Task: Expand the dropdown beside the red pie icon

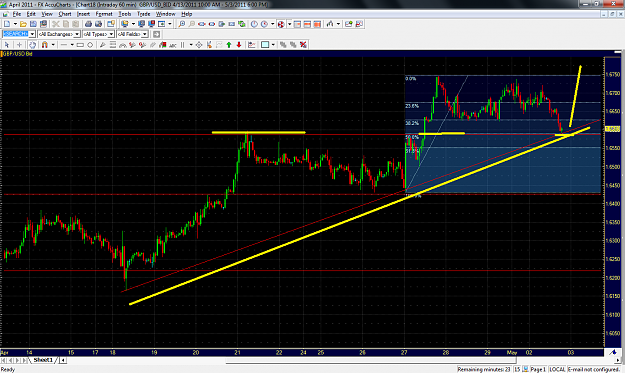Action: 289,24
